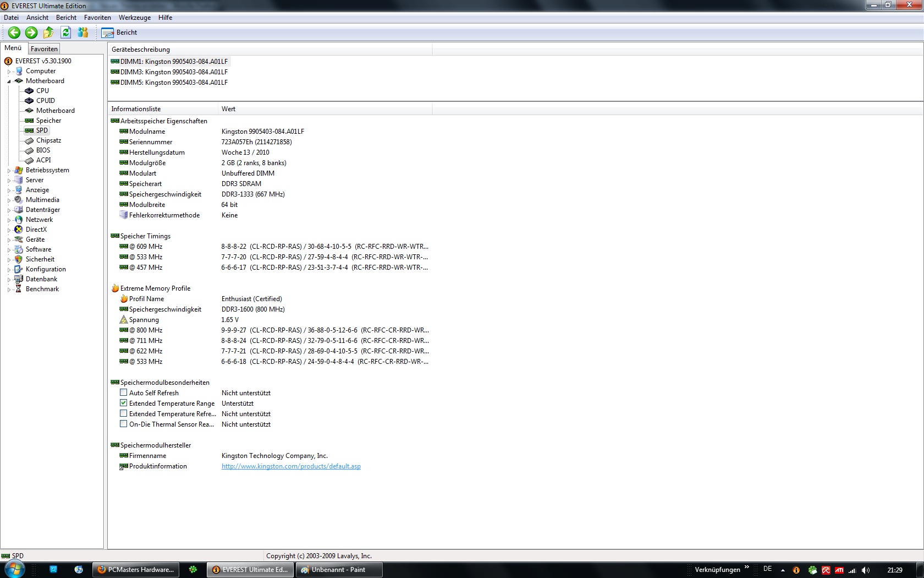
Task: Open the Hilfe menu
Action: pyautogui.click(x=165, y=18)
